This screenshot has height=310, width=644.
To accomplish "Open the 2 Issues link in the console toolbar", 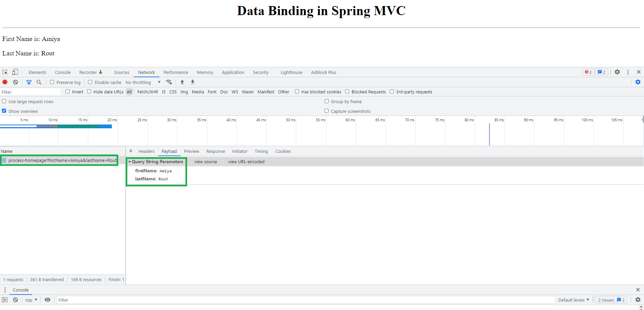I will click(x=611, y=300).
